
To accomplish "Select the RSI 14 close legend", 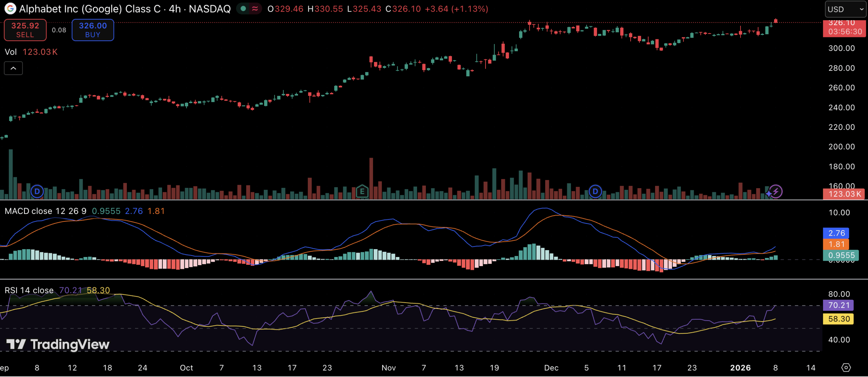I will (29, 290).
